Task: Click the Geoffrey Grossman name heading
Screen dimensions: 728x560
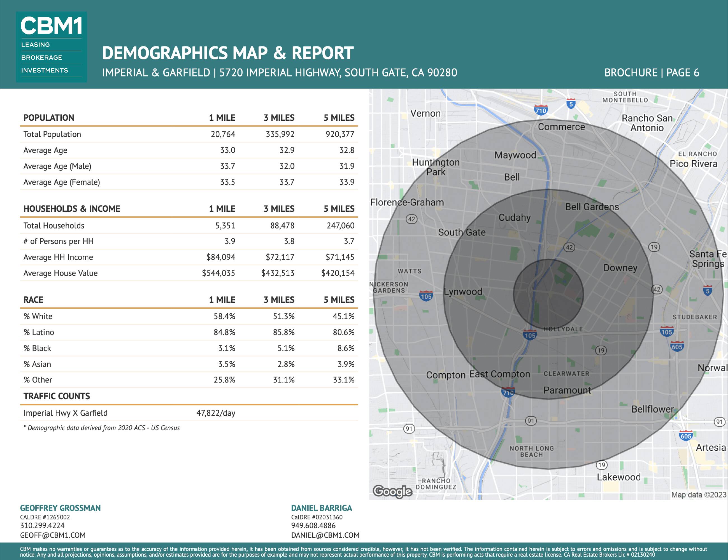Action: (x=60, y=508)
